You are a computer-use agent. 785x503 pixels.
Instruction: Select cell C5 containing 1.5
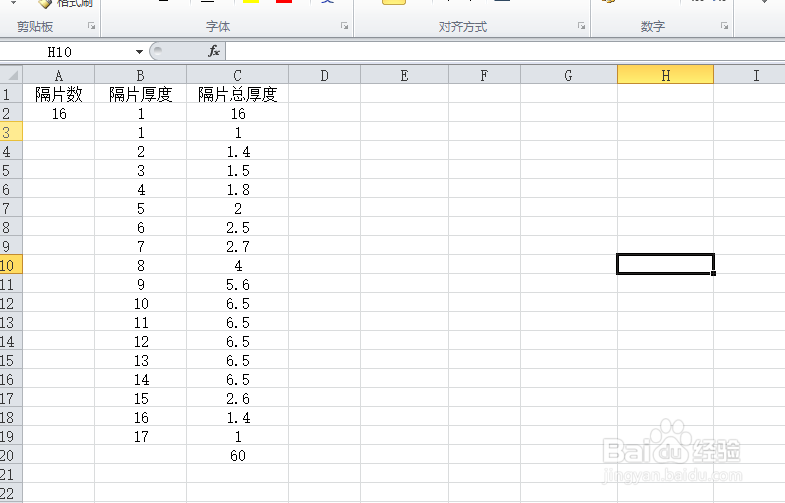238,170
